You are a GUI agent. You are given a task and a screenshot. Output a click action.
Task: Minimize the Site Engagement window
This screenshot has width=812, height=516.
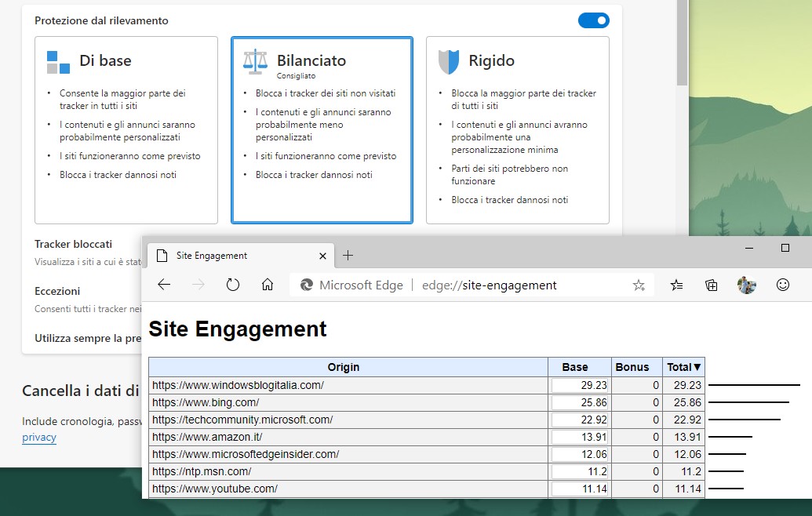click(748, 248)
